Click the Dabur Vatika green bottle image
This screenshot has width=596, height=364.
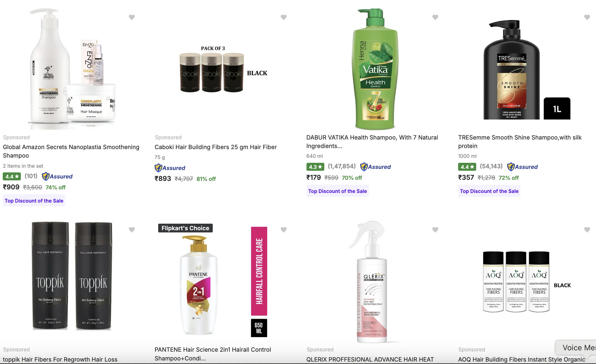coord(375,69)
